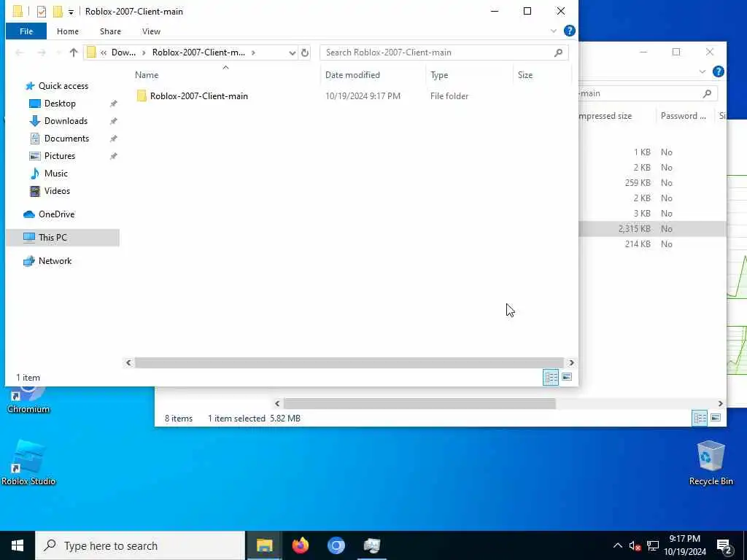The height and width of the screenshot is (560, 747).
Task: Switch background window to Details view
Action: (x=700, y=418)
